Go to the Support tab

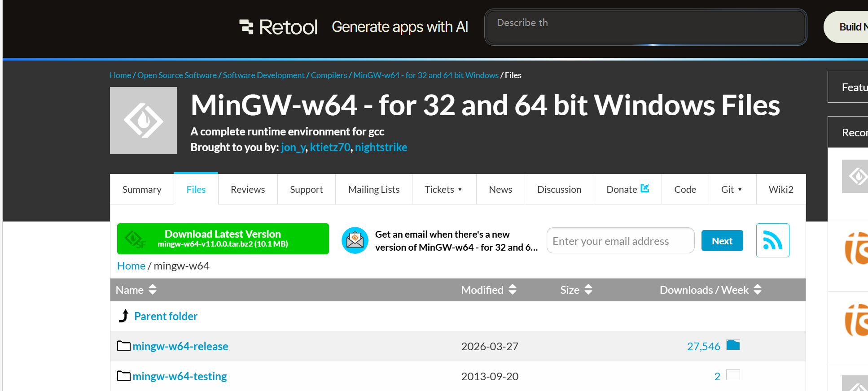(x=307, y=189)
